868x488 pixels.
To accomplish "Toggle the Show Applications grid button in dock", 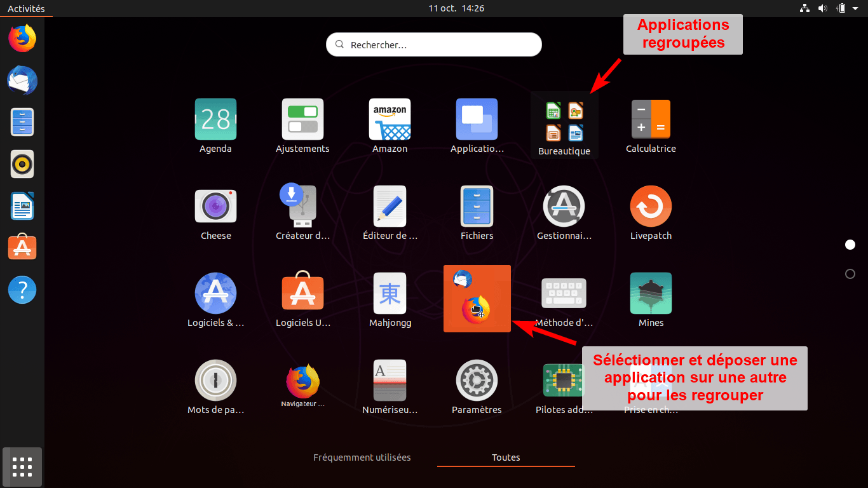I will pyautogui.click(x=22, y=467).
